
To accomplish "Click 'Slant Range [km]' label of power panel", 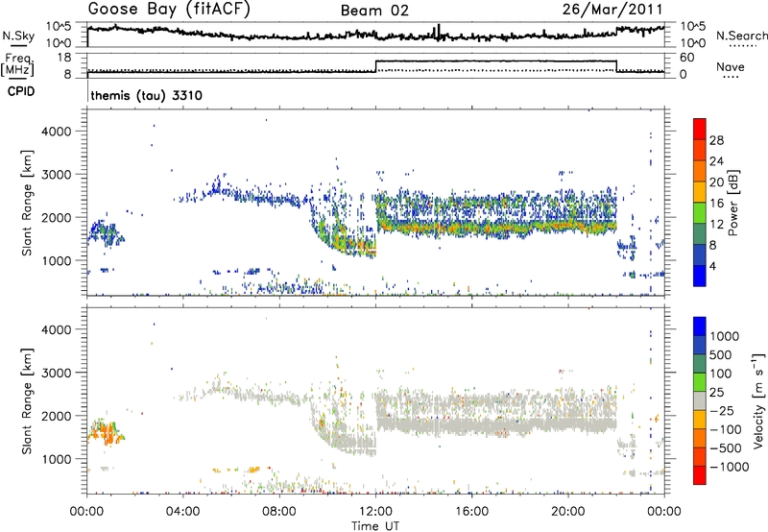I will coord(27,203).
